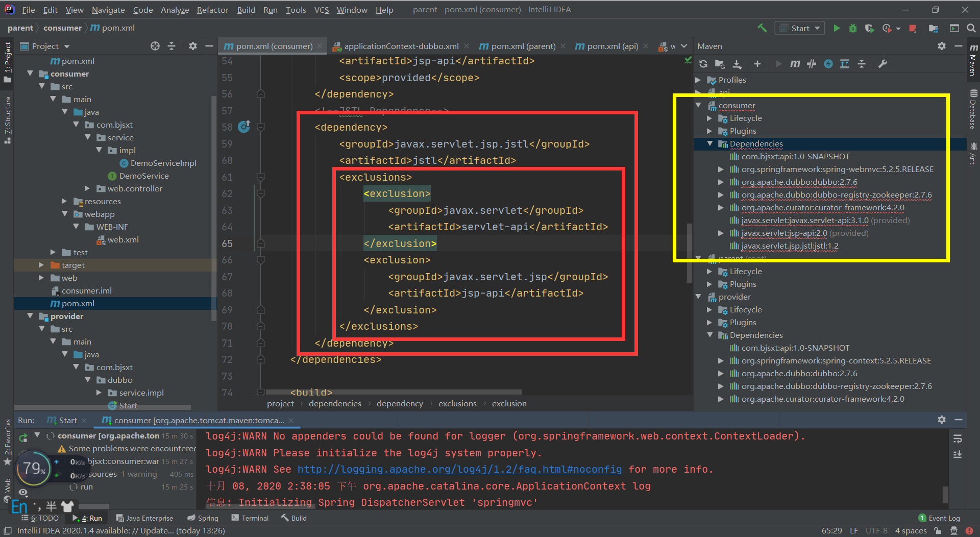Generate sources and update folders icon

(720, 64)
